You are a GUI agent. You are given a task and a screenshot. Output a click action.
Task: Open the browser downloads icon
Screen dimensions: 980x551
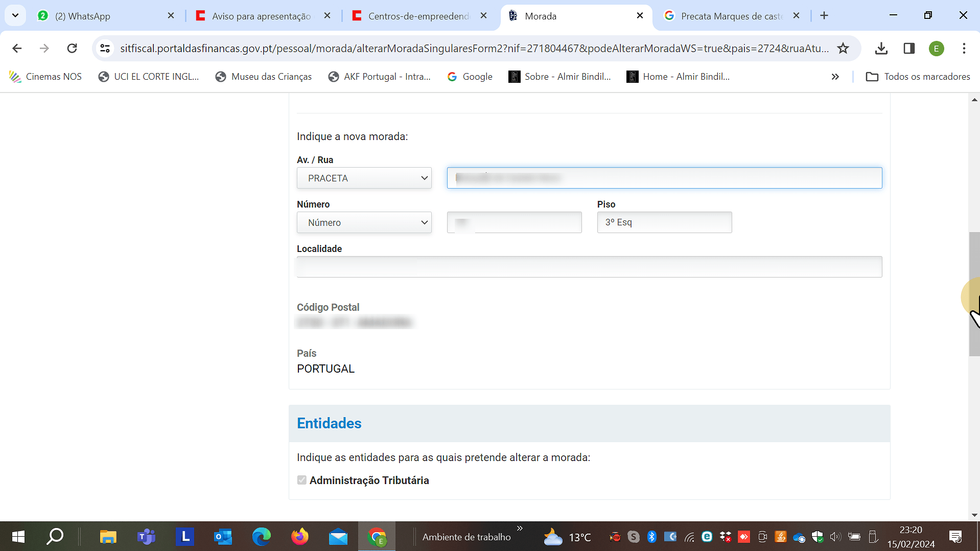881,48
